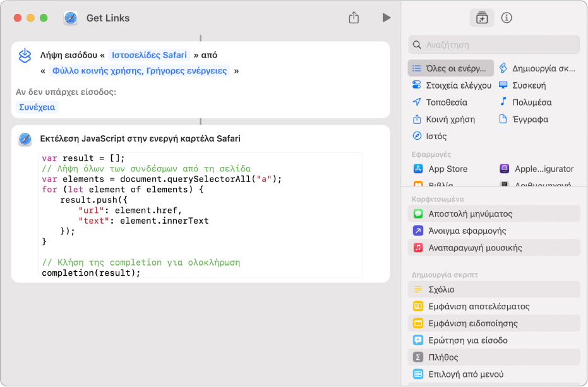Open Συσκευή category
Viewport: 588px width, 387px height.
(x=522, y=85)
